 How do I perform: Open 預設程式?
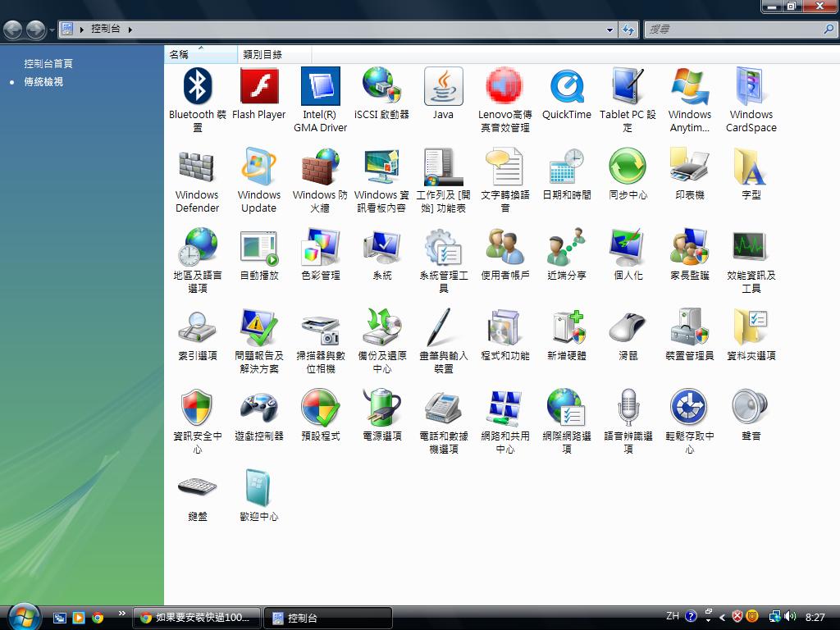pos(321,415)
